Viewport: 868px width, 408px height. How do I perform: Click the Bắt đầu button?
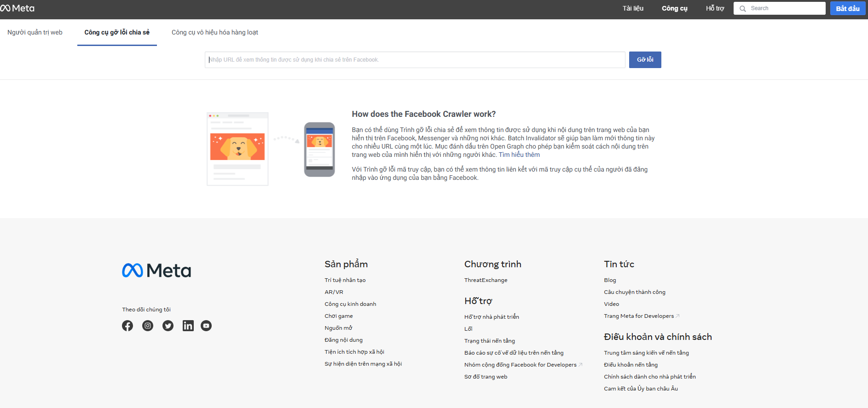pyautogui.click(x=848, y=8)
